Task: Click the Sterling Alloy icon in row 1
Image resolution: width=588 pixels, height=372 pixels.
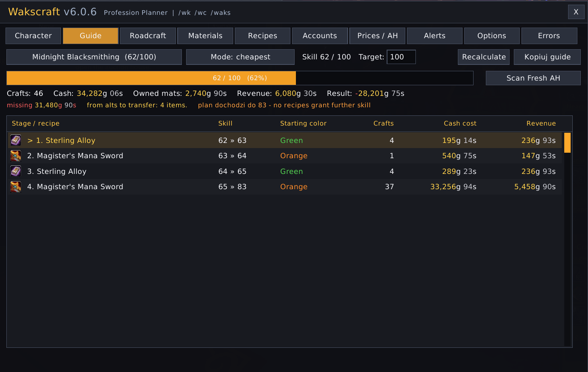Action: 16,140
